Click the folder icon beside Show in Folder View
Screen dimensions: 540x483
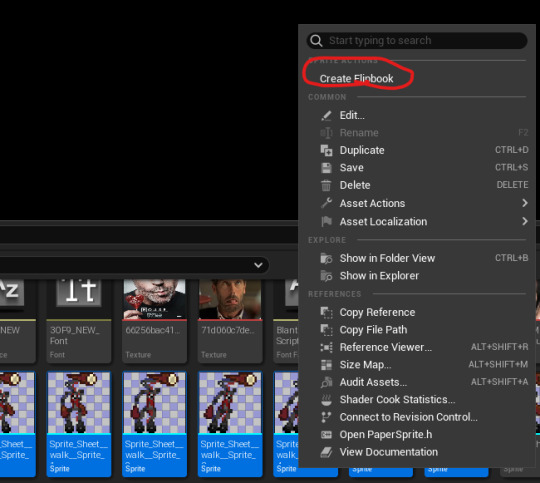(326, 258)
